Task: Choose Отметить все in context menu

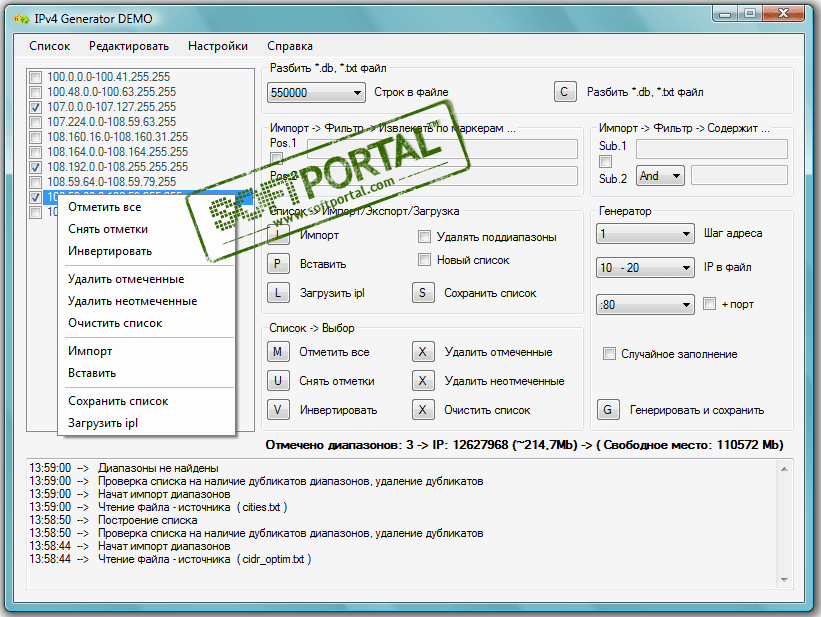Action: (146, 207)
